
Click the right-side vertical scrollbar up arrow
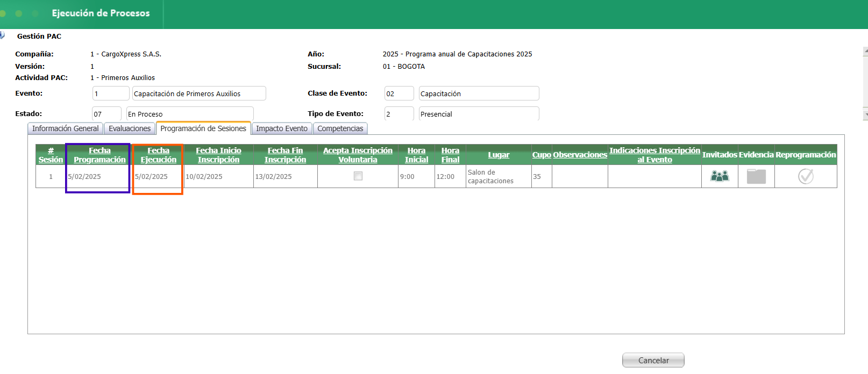pos(865,52)
